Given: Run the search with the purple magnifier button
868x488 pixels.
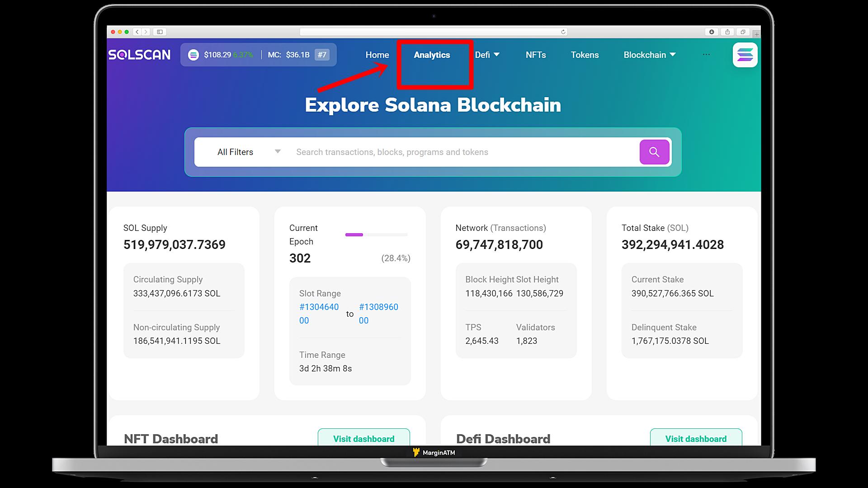Looking at the screenshot, I should click(x=654, y=152).
